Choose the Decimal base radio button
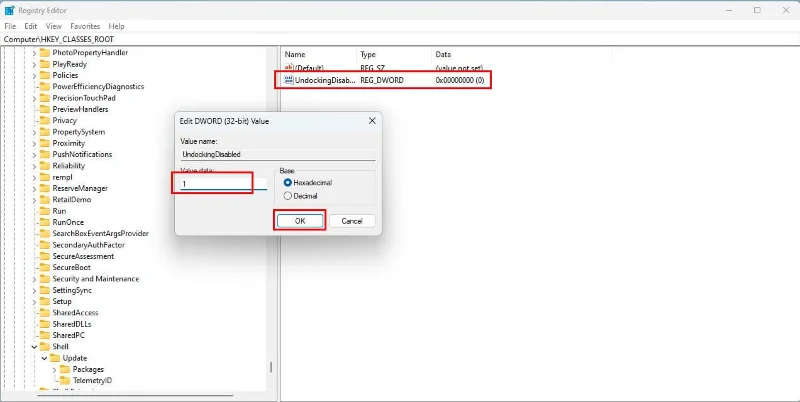Viewport: 800px width, 402px height. (288, 196)
